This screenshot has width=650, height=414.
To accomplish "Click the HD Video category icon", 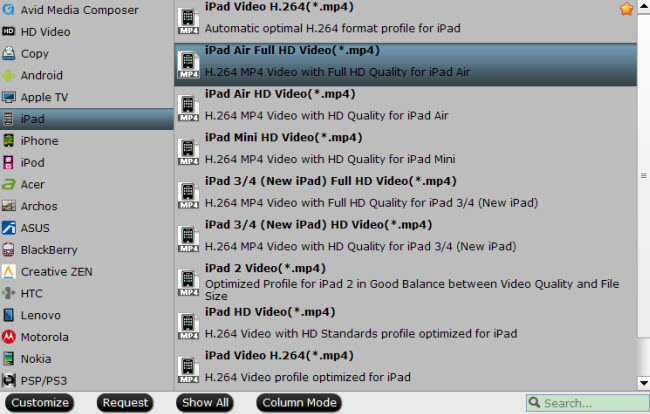I will [x=8, y=31].
